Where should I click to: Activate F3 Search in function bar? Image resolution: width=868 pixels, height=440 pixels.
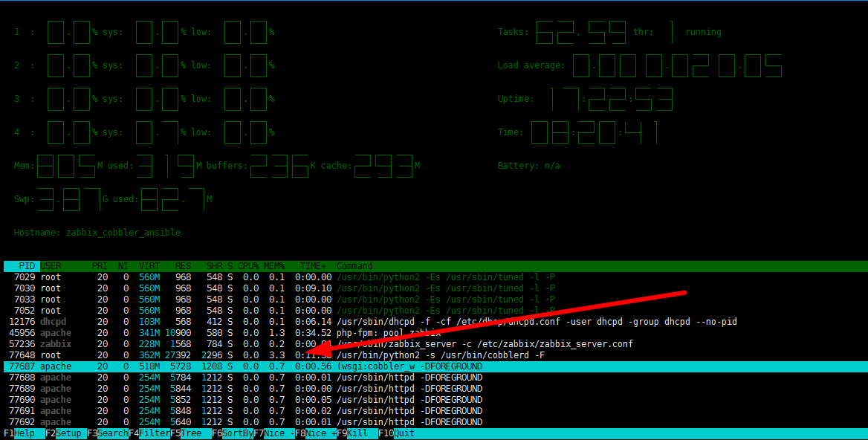point(108,433)
